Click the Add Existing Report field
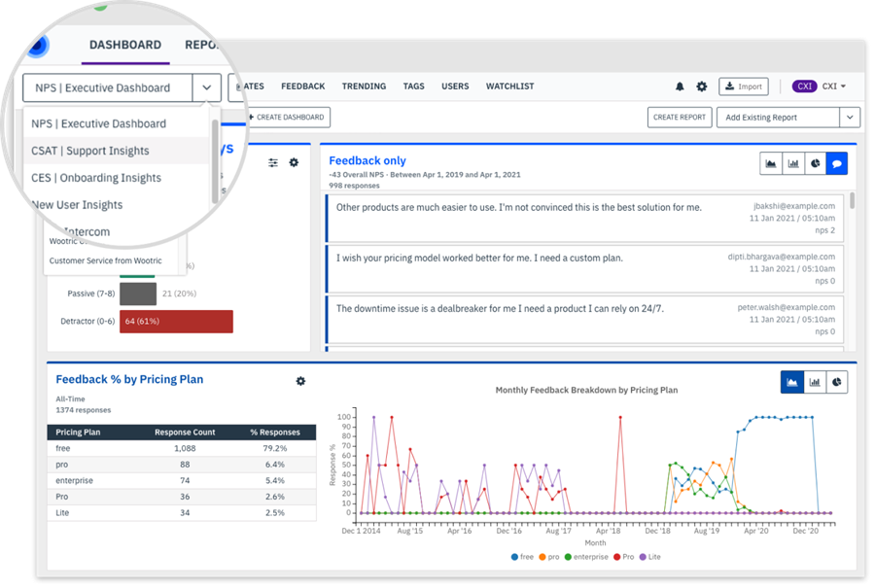 coord(778,118)
